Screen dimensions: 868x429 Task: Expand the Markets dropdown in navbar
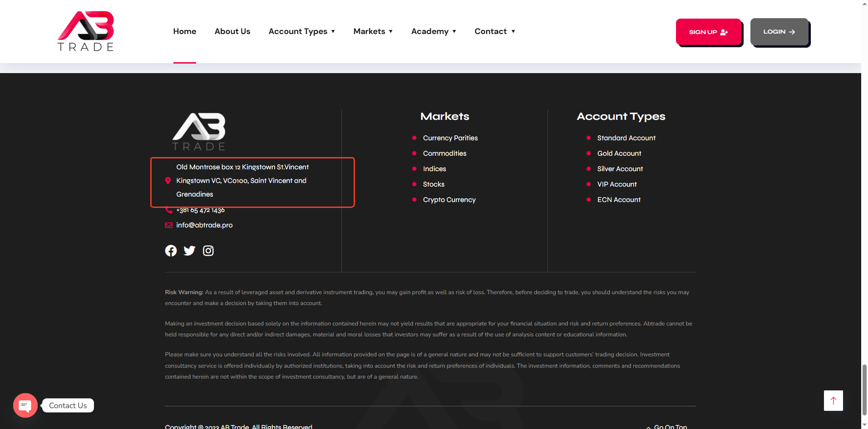373,31
